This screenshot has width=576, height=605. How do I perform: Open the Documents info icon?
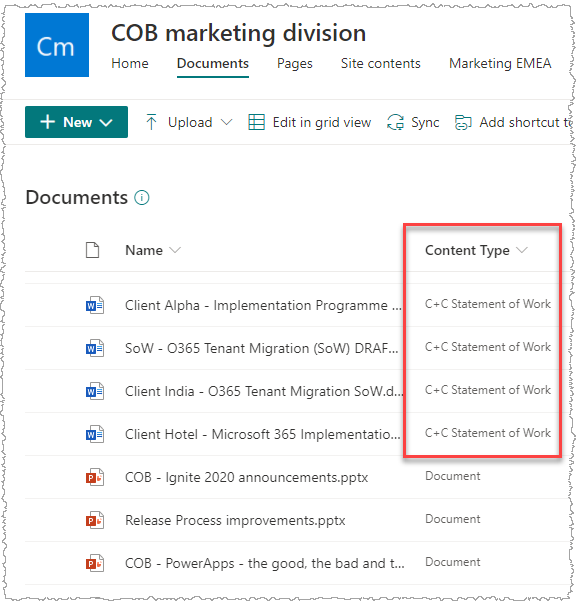142,198
